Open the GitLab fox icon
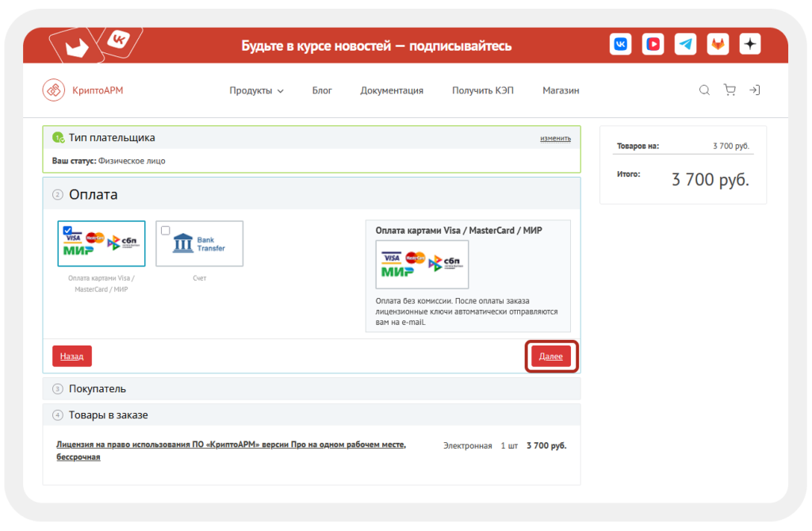The height and width of the screenshot is (531, 812). [718, 44]
